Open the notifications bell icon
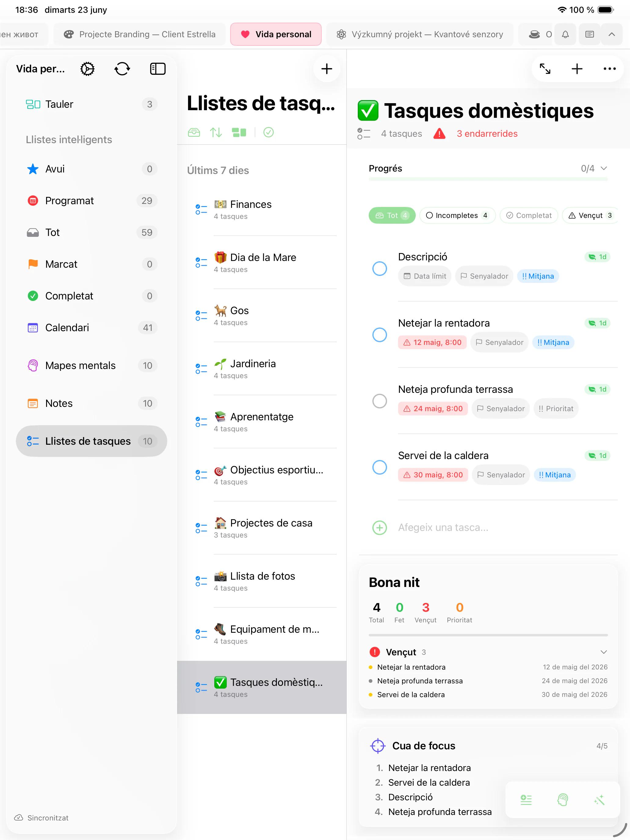Image resolution: width=630 pixels, height=840 pixels. pyautogui.click(x=565, y=34)
